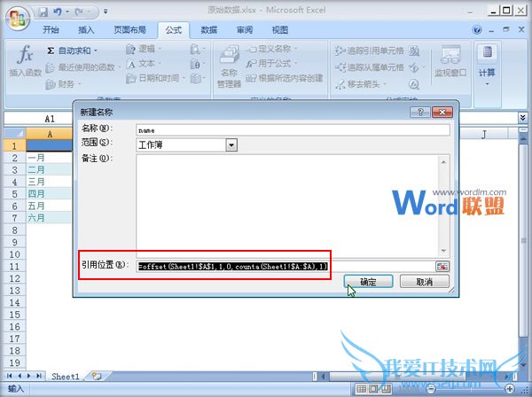Open the Customize Quick Access Toolbar arrow
The image size is (532, 397).
coord(106,12)
